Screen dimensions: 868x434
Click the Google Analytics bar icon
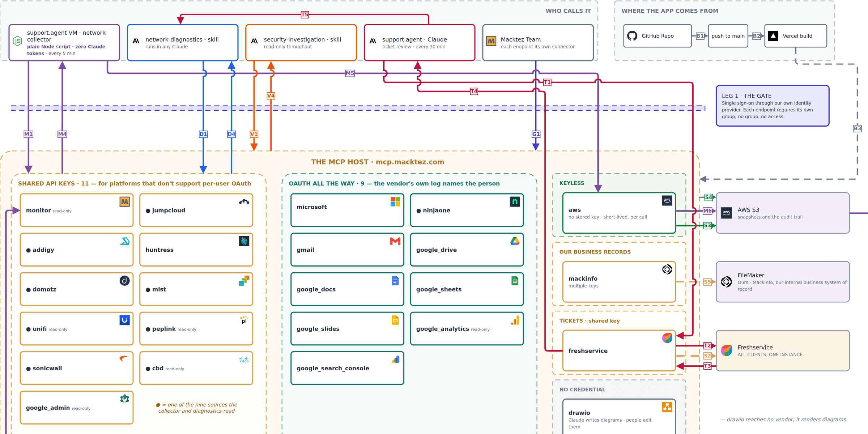(x=515, y=320)
